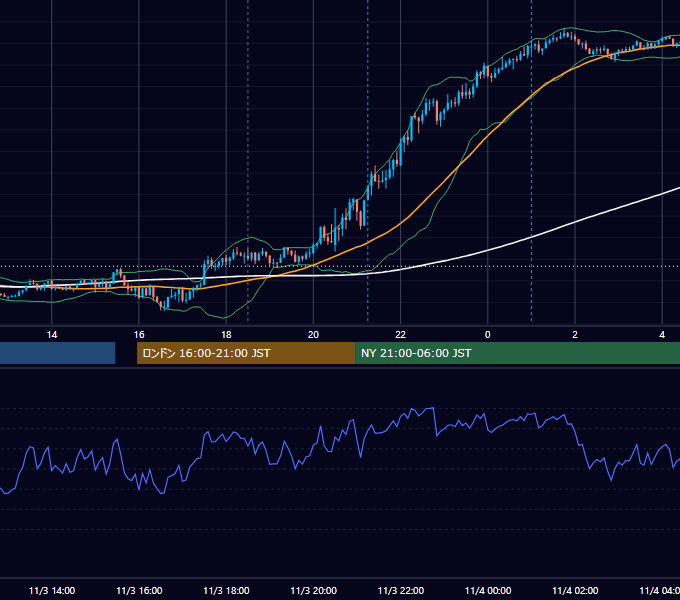The image size is (680, 600).
Task: Click the London 16:00-21:00 JST session bar
Action: [x=246, y=353]
